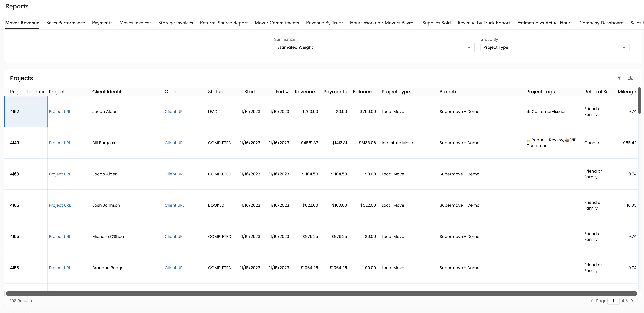Go to next page arrow
The height and width of the screenshot is (313, 644).
[x=632, y=301]
